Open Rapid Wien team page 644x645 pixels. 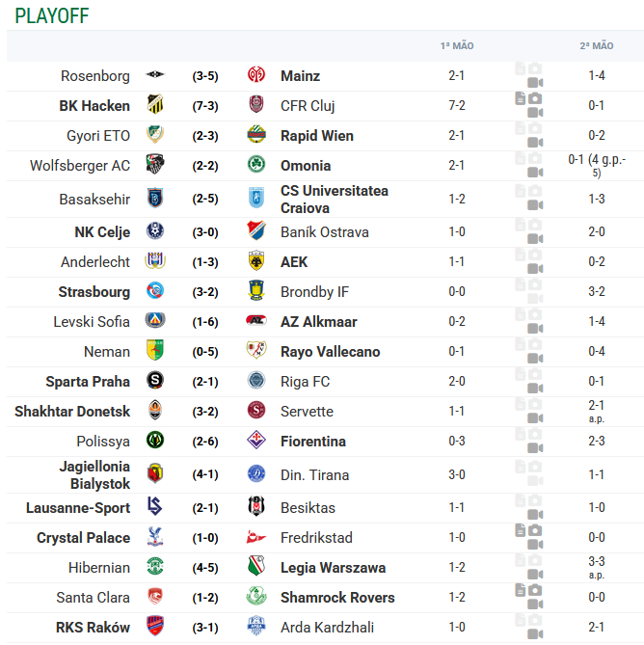click(x=316, y=136)
